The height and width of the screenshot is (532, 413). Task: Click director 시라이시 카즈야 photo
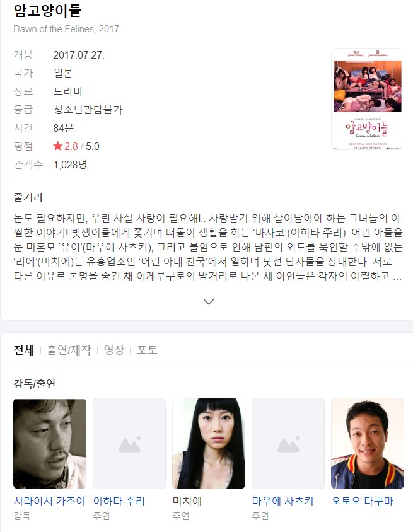coord(50,444)
